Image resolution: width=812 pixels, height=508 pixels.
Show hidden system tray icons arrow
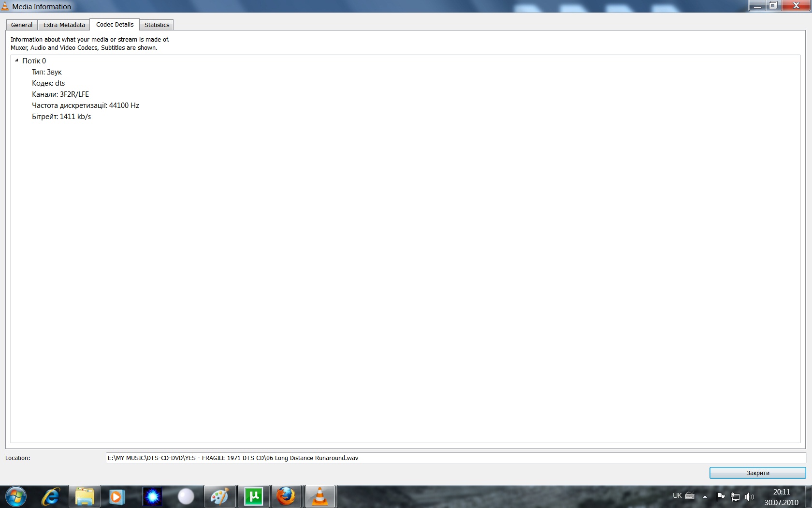[705, 496]
